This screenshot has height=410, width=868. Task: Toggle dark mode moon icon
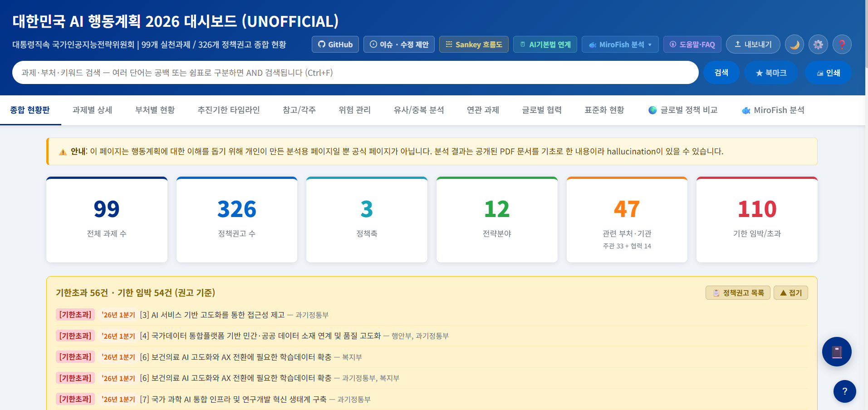tap(794, 44)
